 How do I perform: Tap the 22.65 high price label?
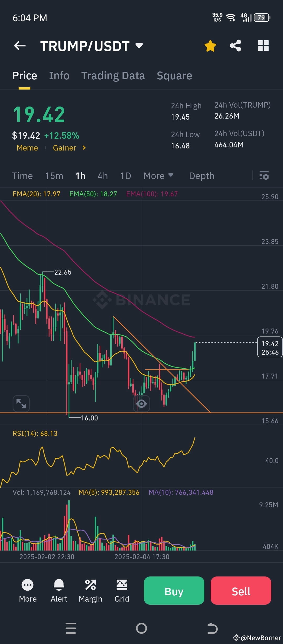tap(63, 272)
